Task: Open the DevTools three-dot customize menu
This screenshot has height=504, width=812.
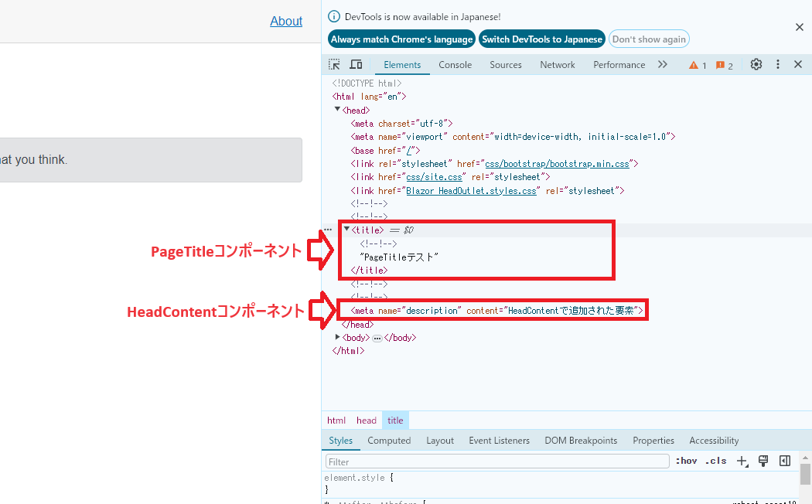Action: click(777, 64)
